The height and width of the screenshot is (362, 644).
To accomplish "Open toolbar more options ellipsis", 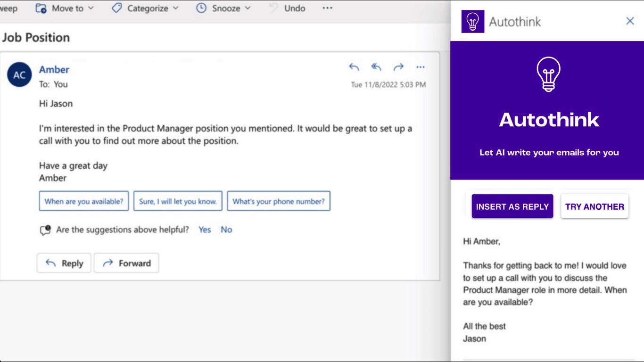I will [327, 8].
